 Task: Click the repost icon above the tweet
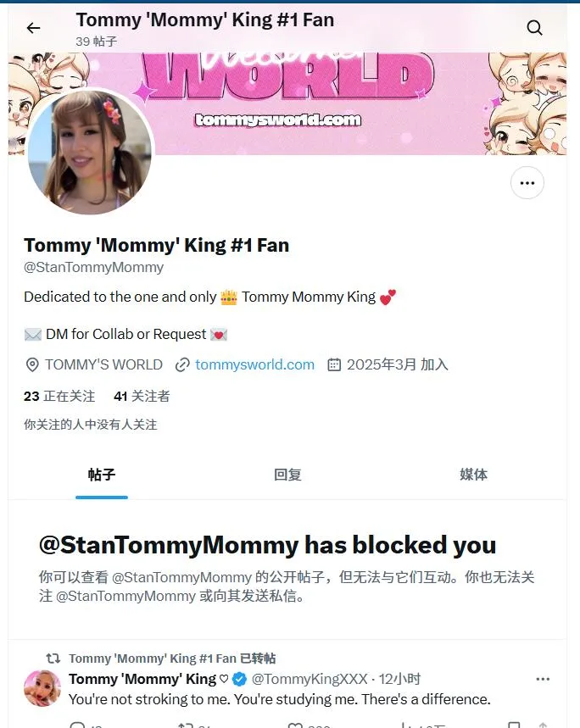tap(53, 658)
